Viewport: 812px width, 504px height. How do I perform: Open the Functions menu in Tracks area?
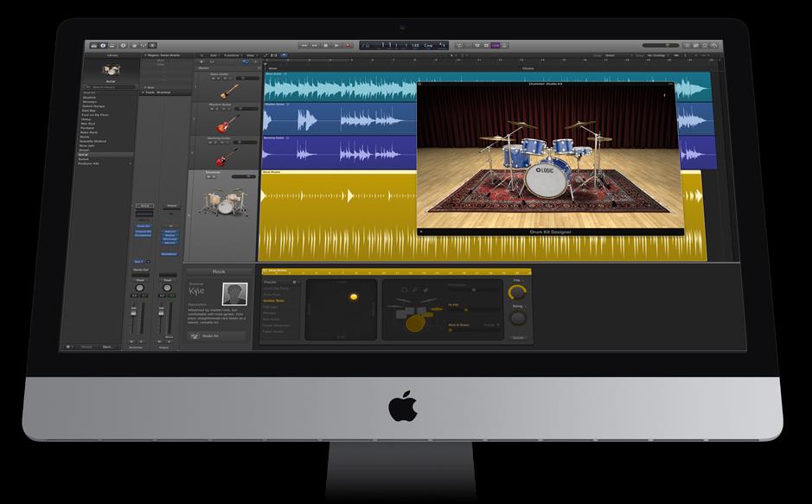click(x=232, y=55)
